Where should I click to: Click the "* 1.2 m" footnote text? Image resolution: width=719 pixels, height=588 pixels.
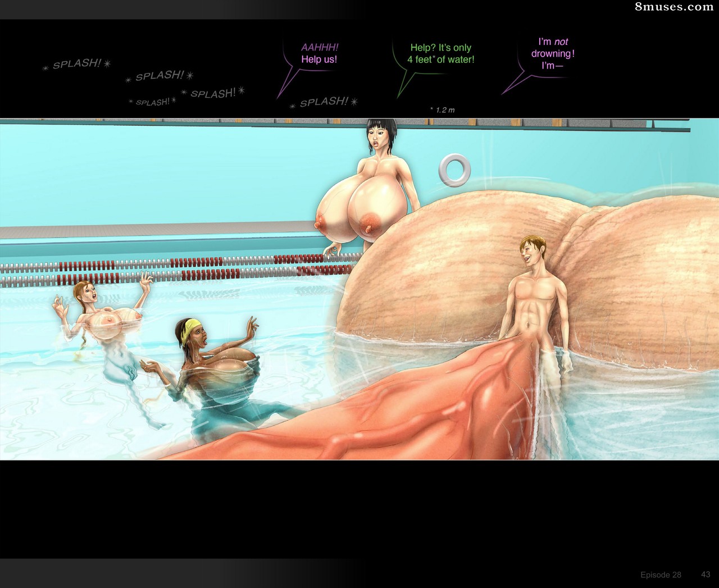442,110
